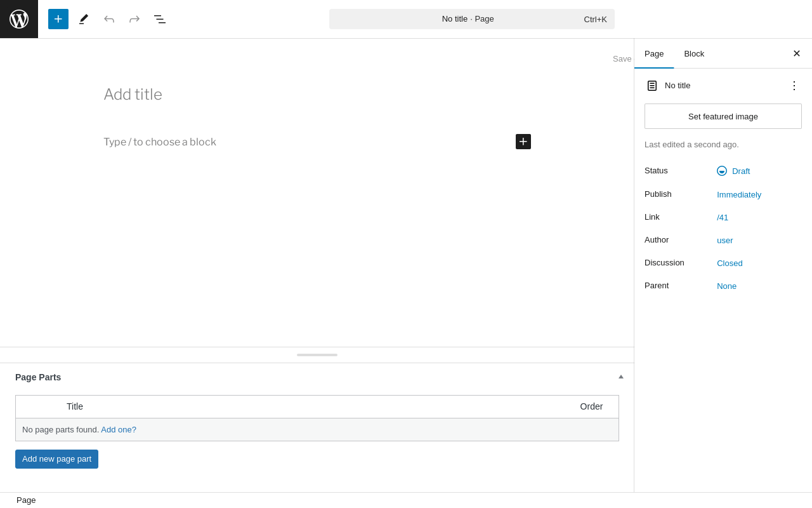Click the Page breadcrumb in the footer
Viewport: 812px width, 508px height.
tap(26, 500)
